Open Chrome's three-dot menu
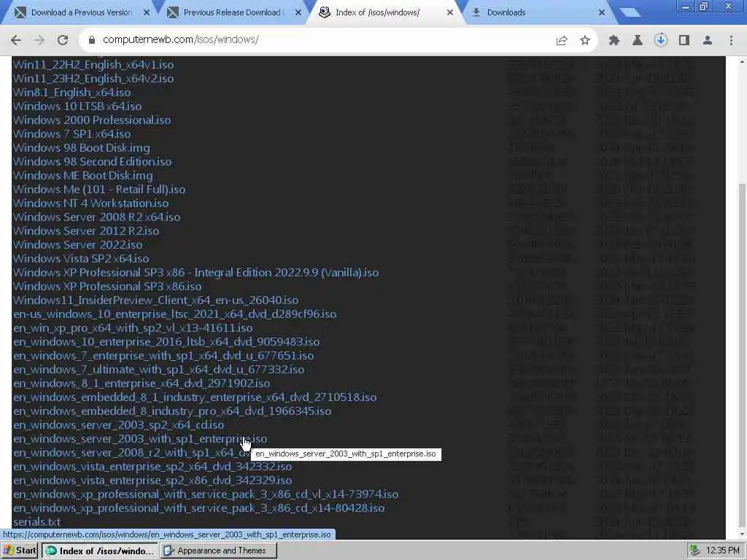Image resolution: width=747 pixels, height=560 pixels. 731,41
